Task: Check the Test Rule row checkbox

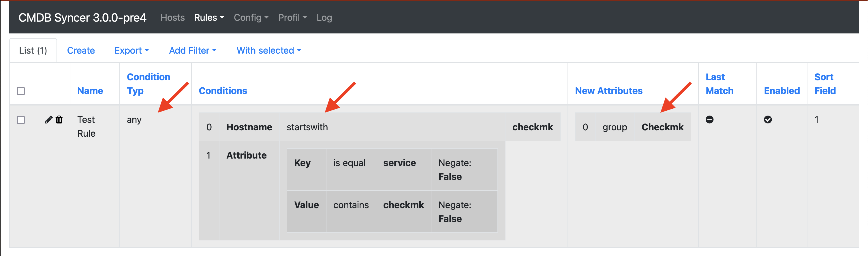Action: tap(21, 120)
